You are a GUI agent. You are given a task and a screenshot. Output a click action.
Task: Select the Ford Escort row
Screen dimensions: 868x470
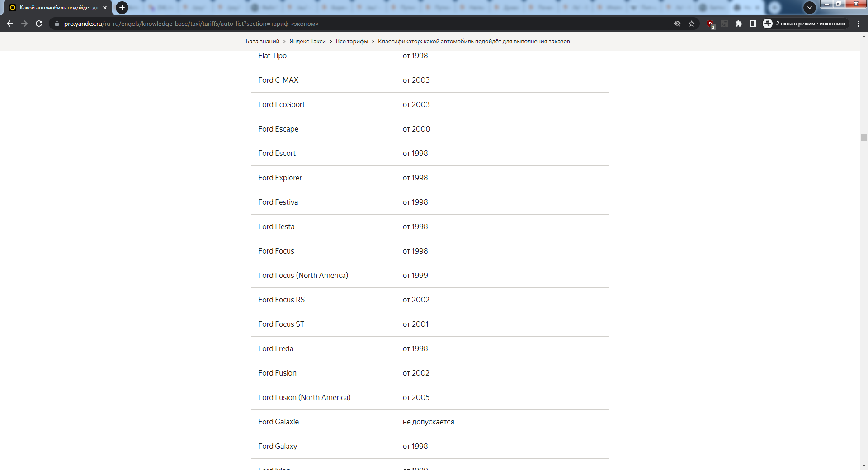(x=430, y=154)
